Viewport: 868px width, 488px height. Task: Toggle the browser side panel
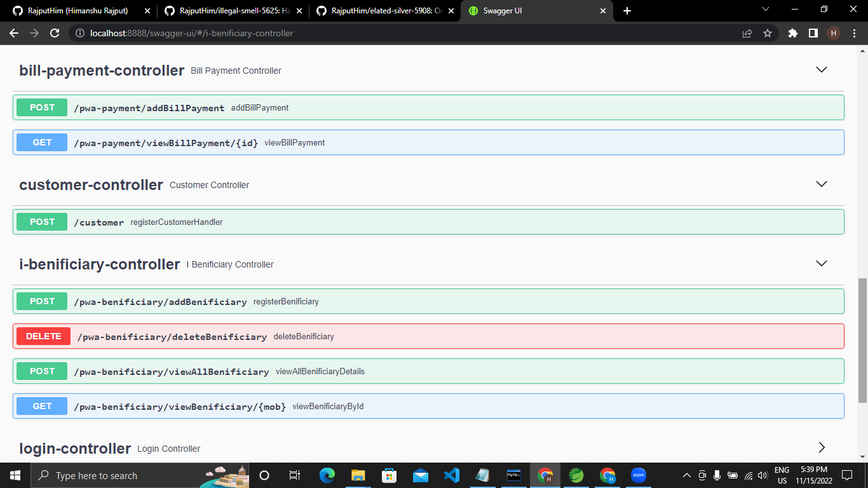(x=813, y=33)
